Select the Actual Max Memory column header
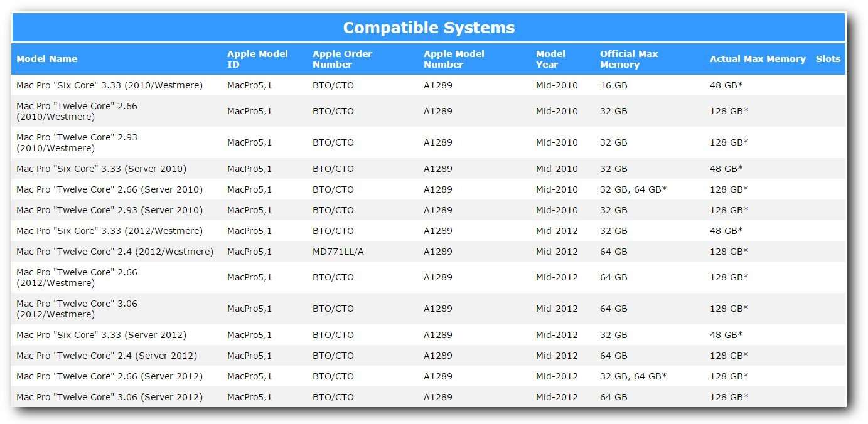 click(758, 59)
